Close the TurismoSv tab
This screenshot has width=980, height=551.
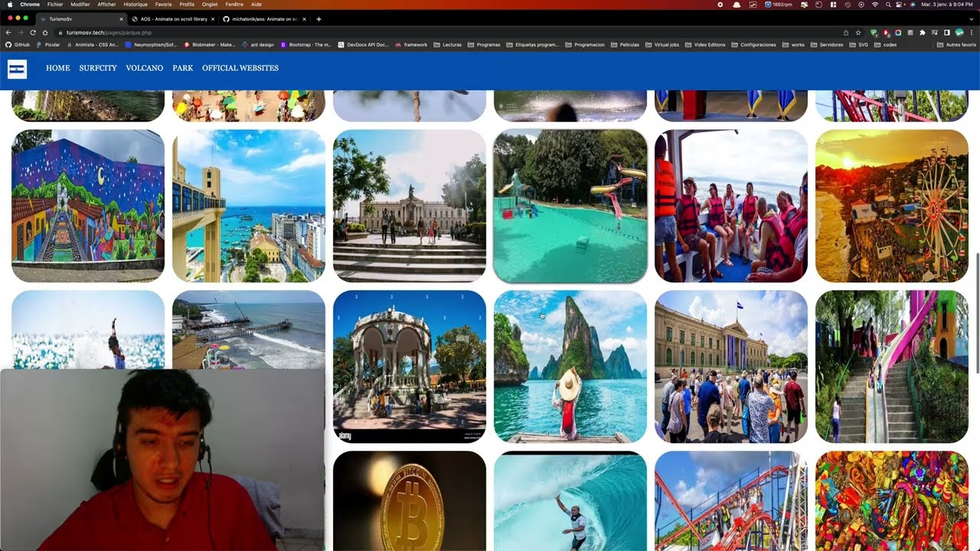click(x=121, y=18)
